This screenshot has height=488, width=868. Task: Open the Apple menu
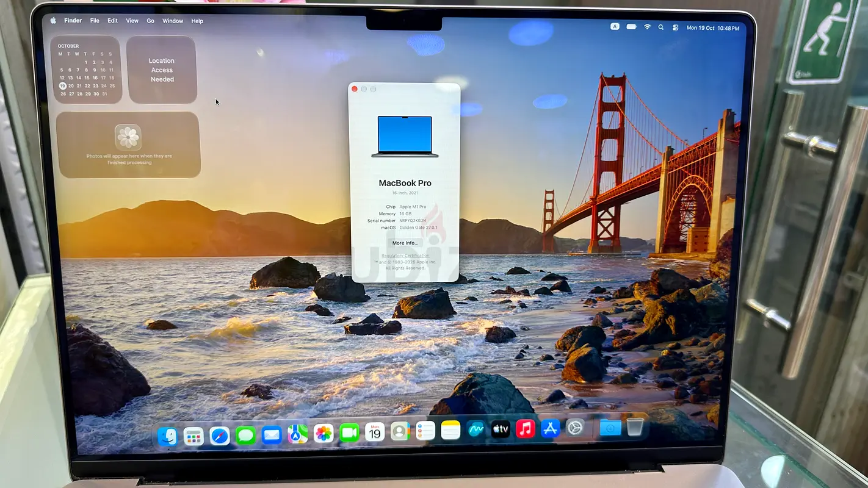(53, 20)
